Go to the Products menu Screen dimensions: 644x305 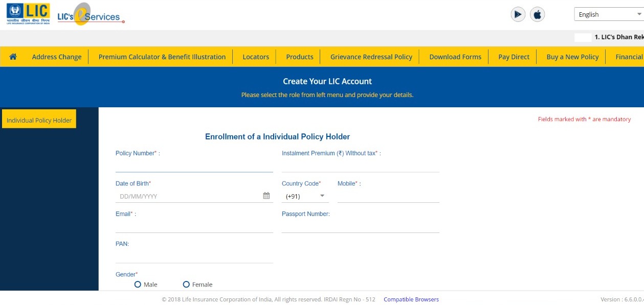[300, 57]
